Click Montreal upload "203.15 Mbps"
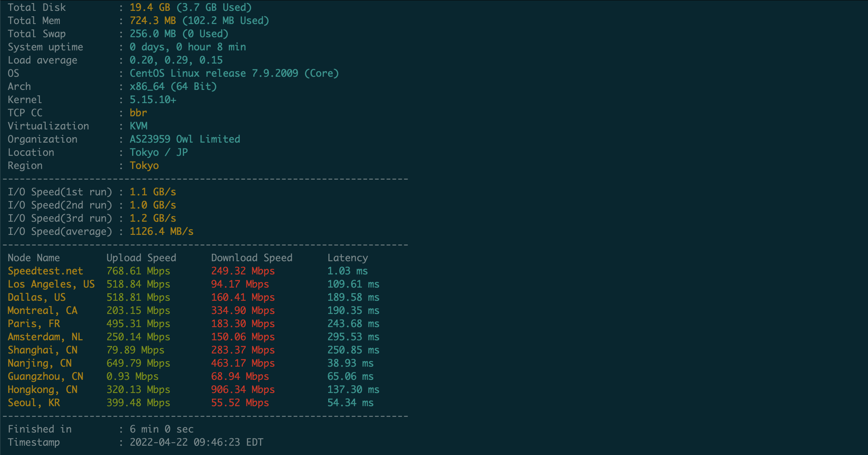 click(138, 310)
